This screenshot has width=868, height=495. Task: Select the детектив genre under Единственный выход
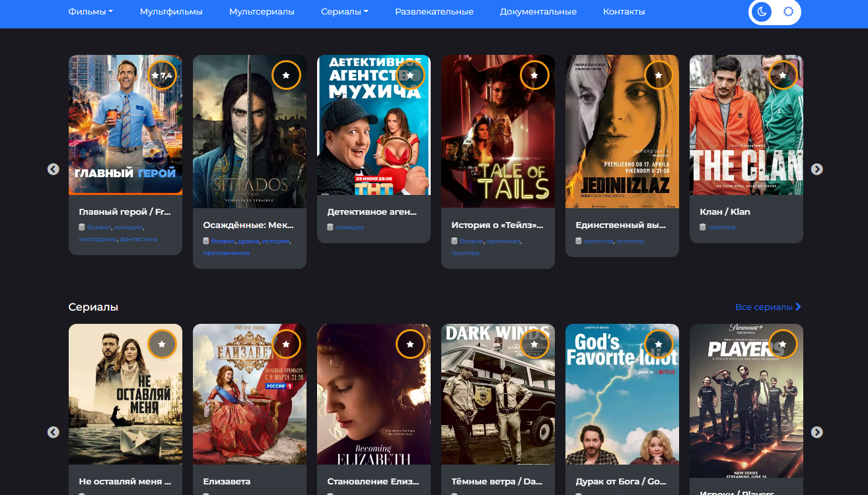click(x=598, y=241)
